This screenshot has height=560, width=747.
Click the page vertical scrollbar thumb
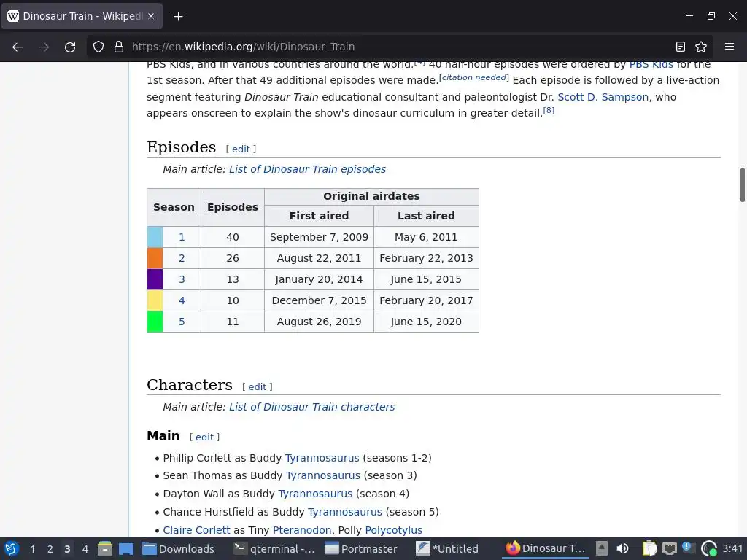coord(742,184)
